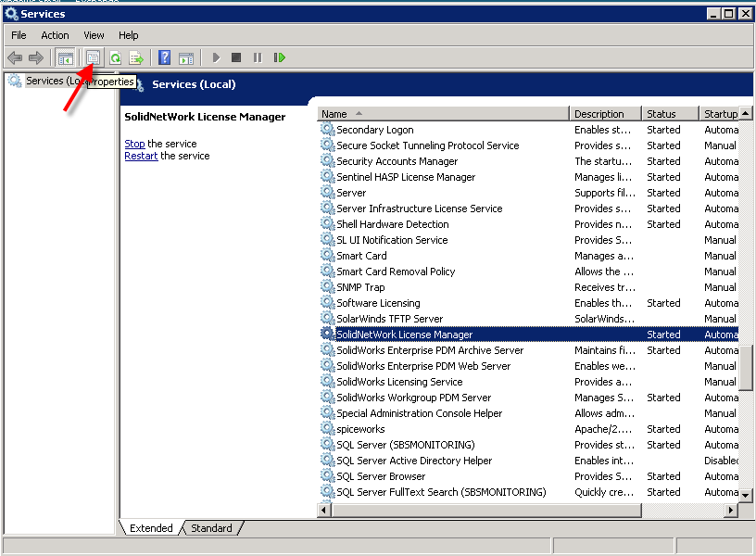Click the Show/Hide Console Tree icon
The image size is (756, 556).
point(66,57)
